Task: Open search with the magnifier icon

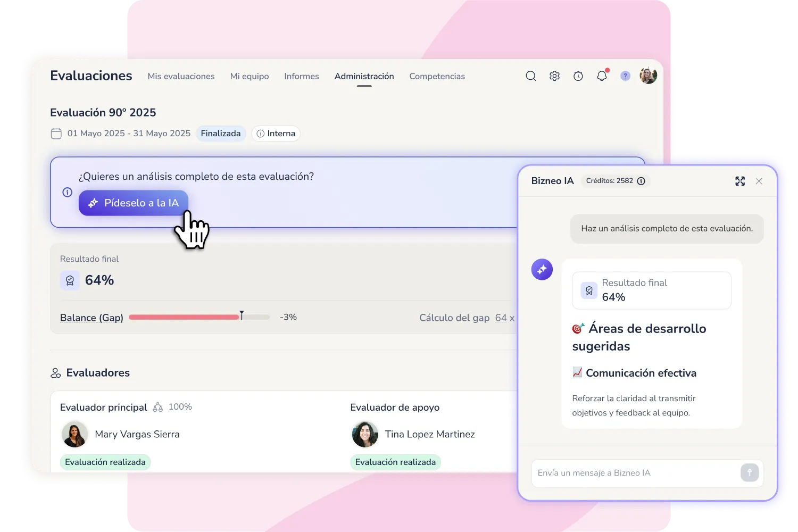Action: pos(531,76)
